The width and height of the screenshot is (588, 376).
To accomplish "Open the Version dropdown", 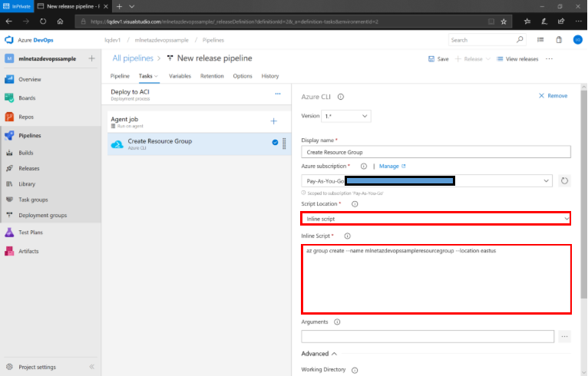I will coord(347,116).
